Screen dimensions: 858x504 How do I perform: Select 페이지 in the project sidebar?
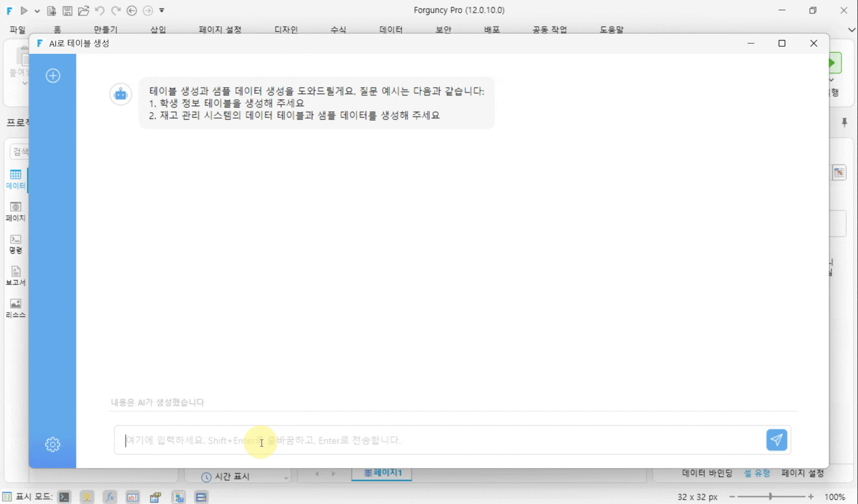click(15, 211)
